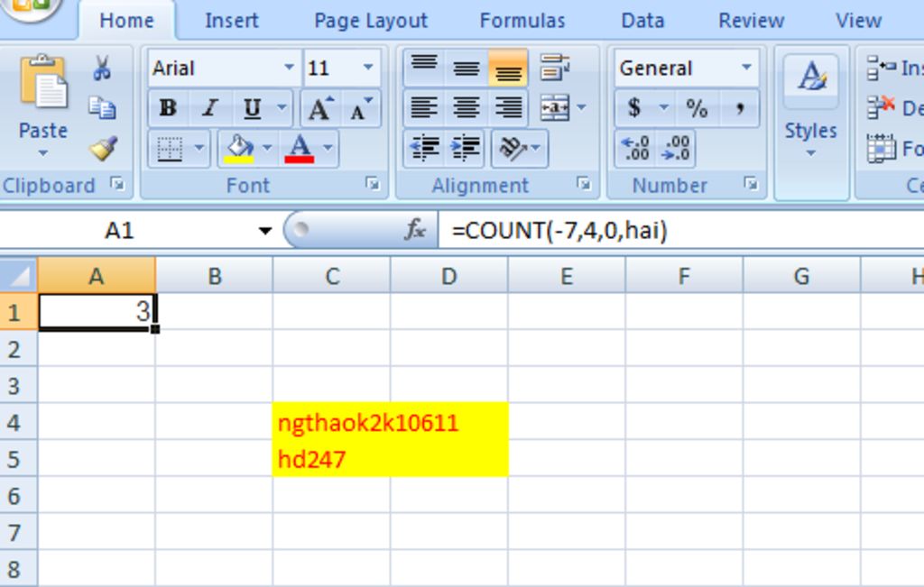Image resolution: width=924 pixels, height=587 pixels.
Task: Click the Cut scissors icon
Action: coord(102,69)
